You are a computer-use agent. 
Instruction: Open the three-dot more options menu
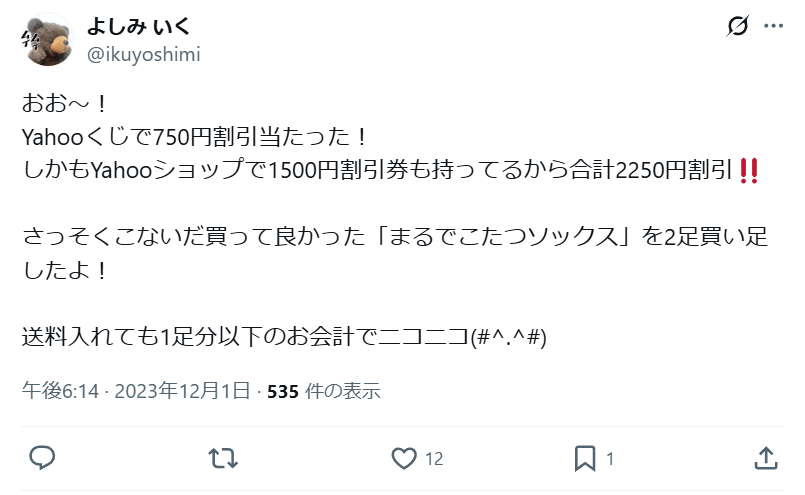(774, 26)
